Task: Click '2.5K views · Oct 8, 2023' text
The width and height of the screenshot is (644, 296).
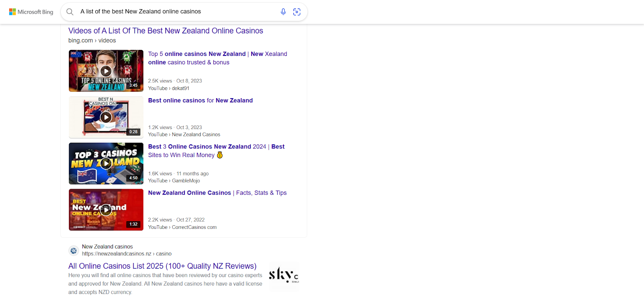Action: [175, 81]
